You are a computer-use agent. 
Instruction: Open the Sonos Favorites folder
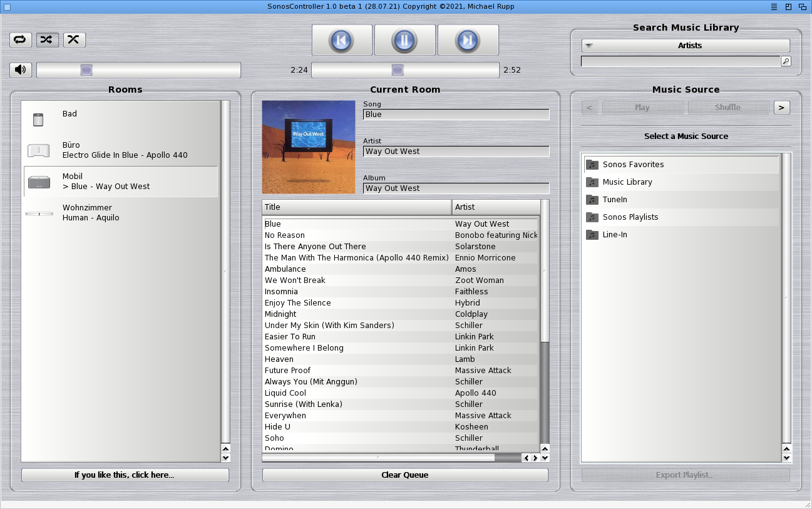pos(633,165)
